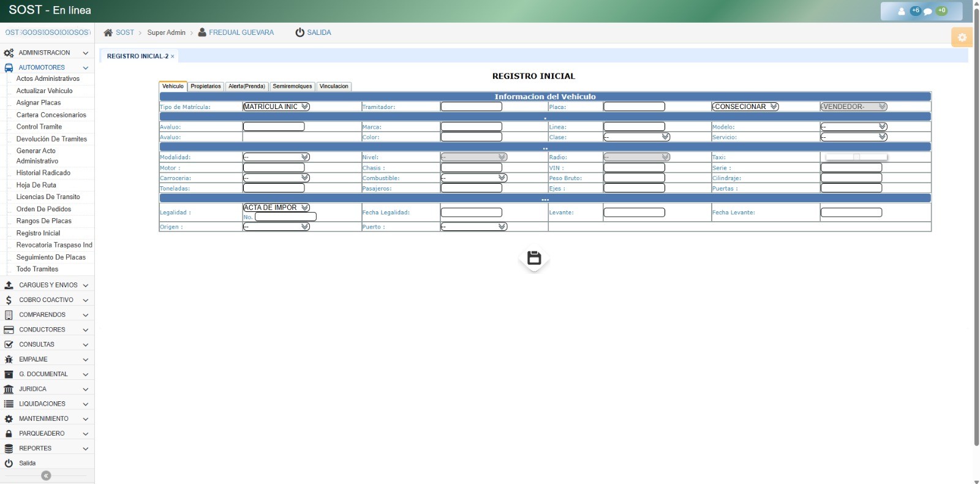980x484 pixels.
Task: Open the Tipo de Matrícula dropdown
Action: 276,107
